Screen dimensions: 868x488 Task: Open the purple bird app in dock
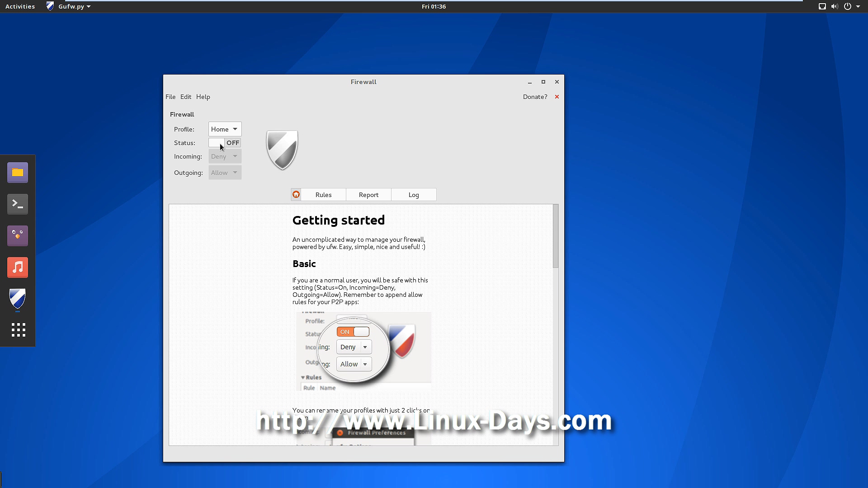pyautogui.click(x=18, y=236)
